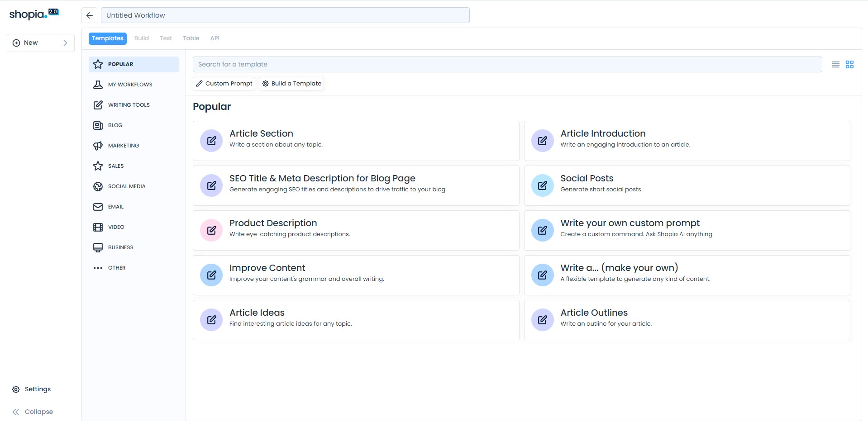The width and height of the screenshot is (868, 427).
Task: Click the Writing Tools pencil icon
Action: (x=98, y=105)
